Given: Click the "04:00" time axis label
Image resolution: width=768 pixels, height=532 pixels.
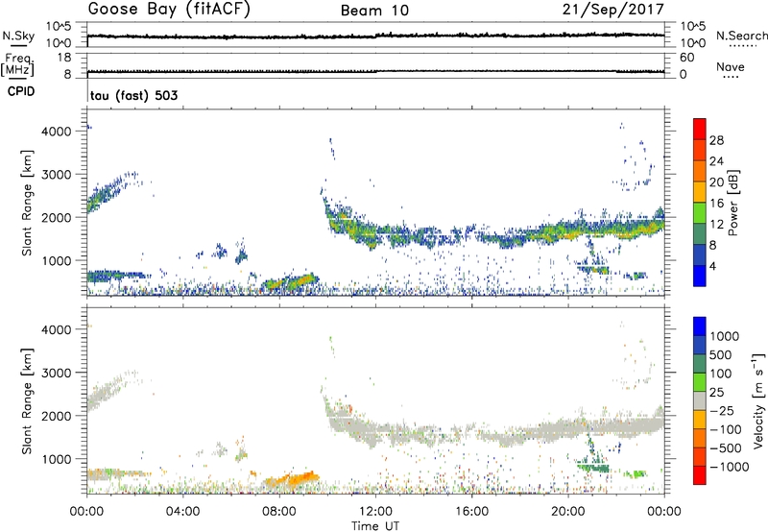Looking at the screenshot, I should click(x=182, y=512).
